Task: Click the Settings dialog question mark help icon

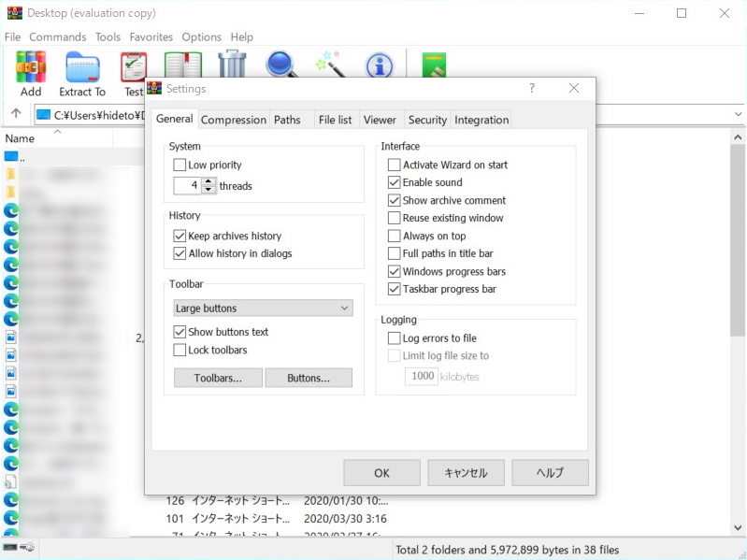Action: pos(532,88)
